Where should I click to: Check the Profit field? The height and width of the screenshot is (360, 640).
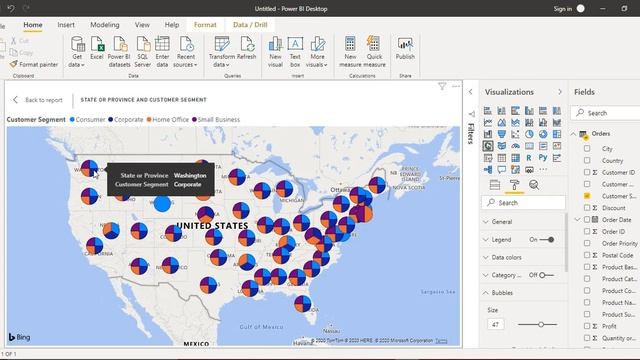click(587, 326)
